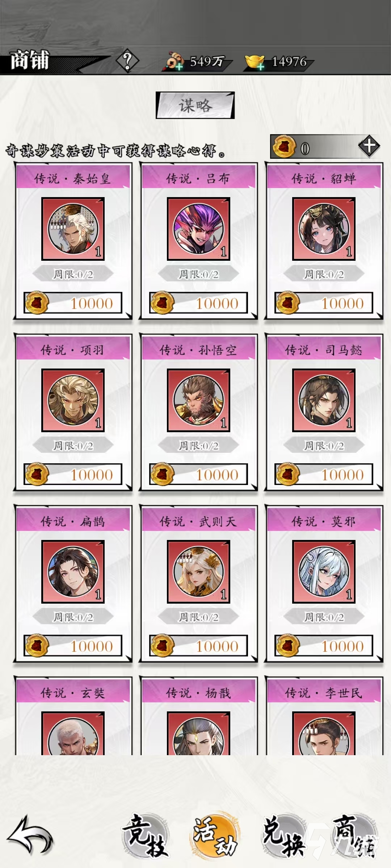The image size is (391, 868).
Task: Tap 莫邪 portrait thumbnail
Action: pyautogui.click(x=324, y=572)
